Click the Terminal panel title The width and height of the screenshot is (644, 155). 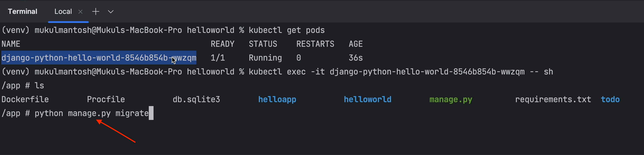pos(22,11)
